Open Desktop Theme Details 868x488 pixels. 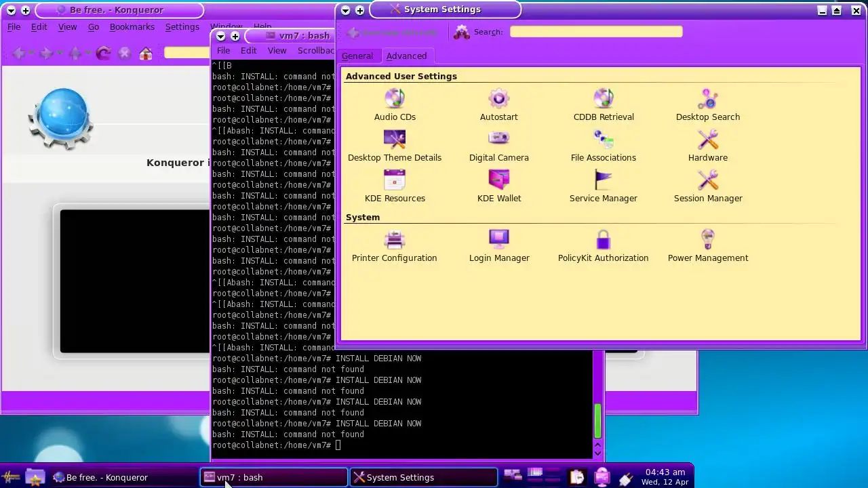point(394,146)
